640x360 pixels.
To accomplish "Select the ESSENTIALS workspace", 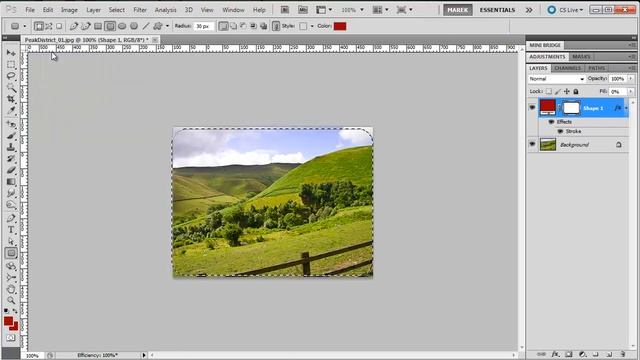I will (497, 10).
